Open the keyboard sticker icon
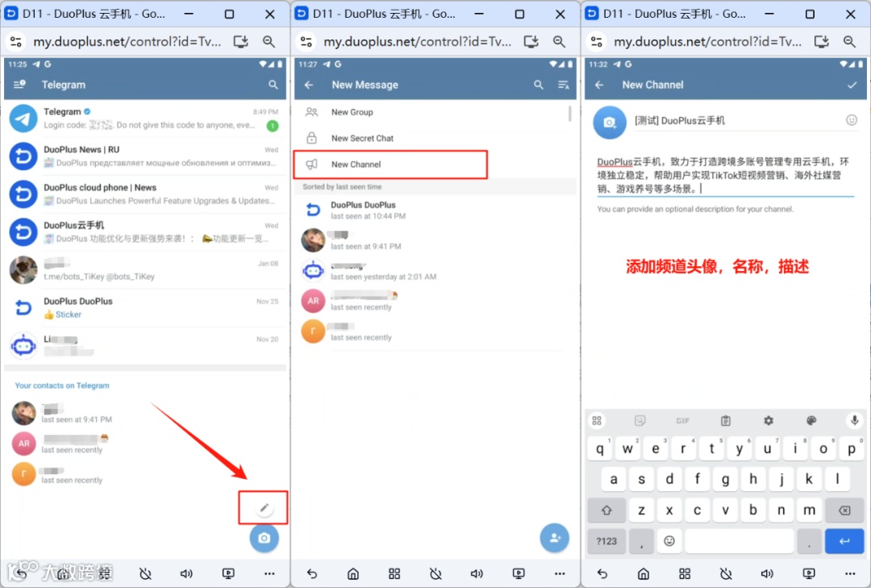871x588 pixels. point(640,421)
